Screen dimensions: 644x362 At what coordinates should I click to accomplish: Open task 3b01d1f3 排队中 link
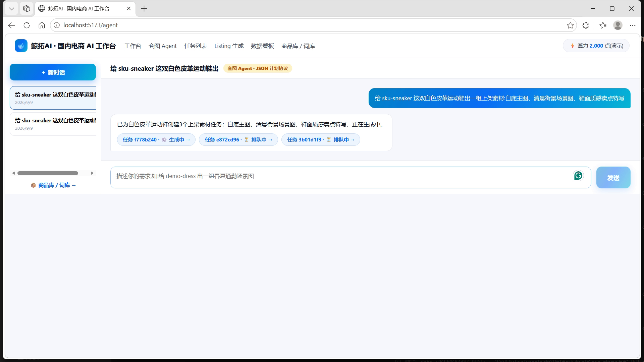pyautogui.click(x=321, y=140)
